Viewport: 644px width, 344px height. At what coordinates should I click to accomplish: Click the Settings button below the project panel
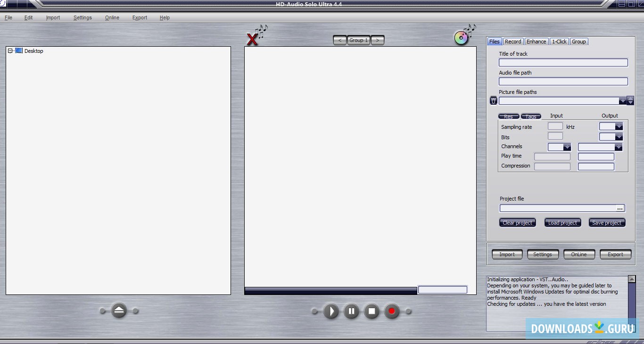pyautogui.click(x=543, y=254)
